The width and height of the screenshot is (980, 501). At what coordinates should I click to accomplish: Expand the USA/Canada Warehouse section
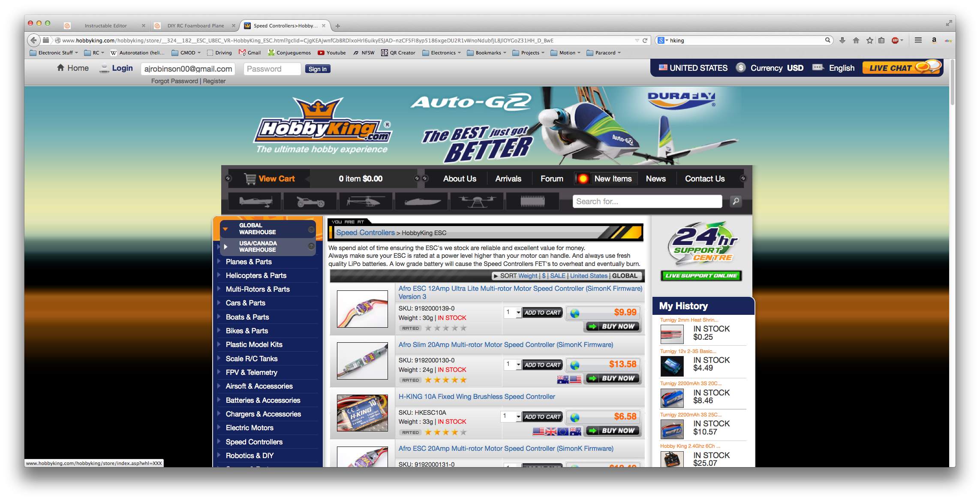point(225,247)
